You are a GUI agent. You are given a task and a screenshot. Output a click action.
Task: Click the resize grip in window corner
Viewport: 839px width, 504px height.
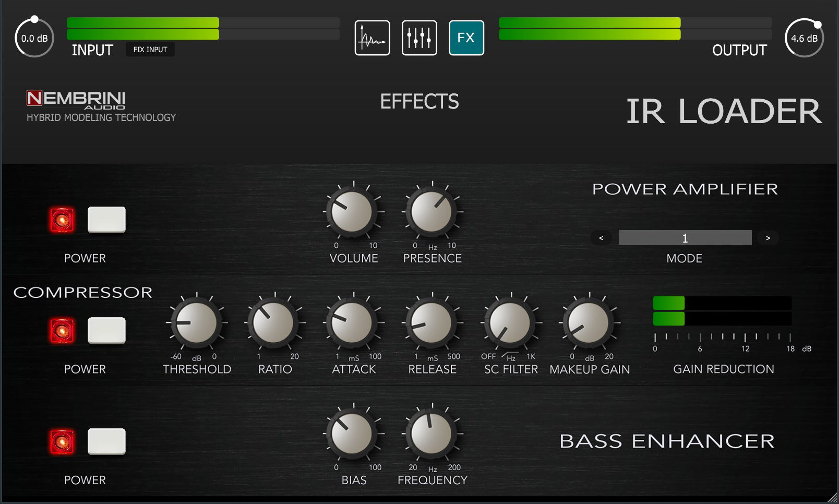[x=832, y=498]
